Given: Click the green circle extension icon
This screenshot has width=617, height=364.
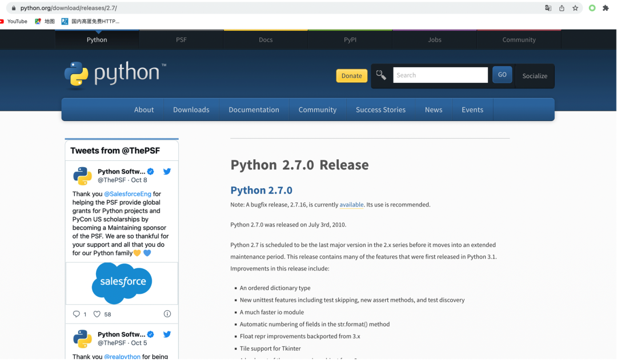Looking at the screenshot, I should point(592,8).
